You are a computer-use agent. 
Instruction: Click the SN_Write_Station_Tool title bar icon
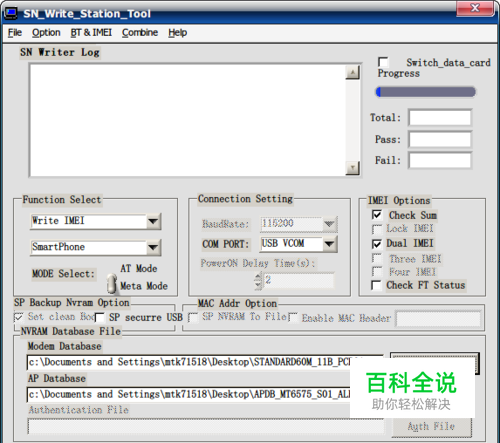(x=11, y=13)
